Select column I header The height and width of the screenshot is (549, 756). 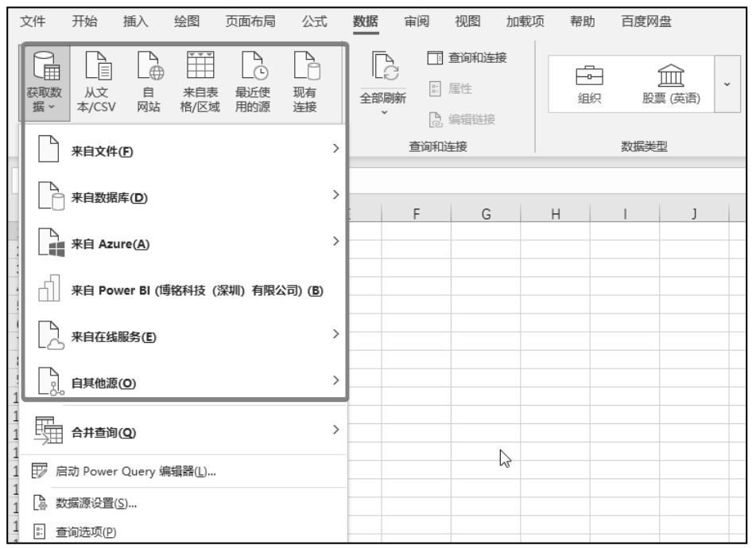pos(625,213)
